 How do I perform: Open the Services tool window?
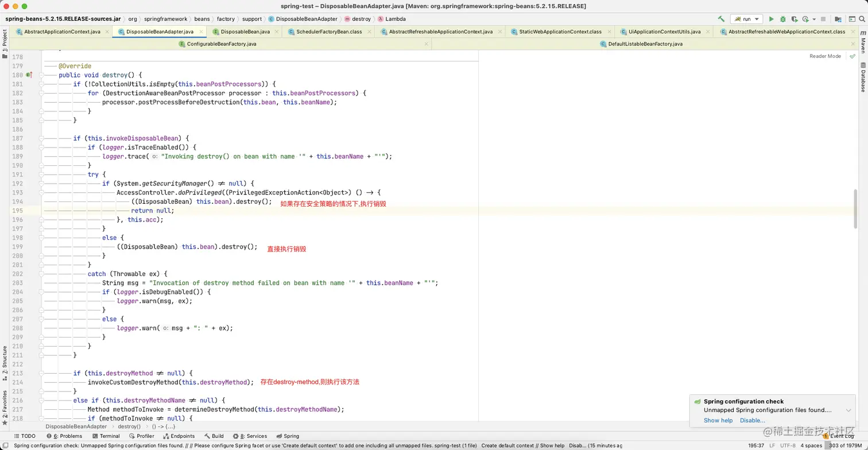pyautogui.click(x=250, y=436)
